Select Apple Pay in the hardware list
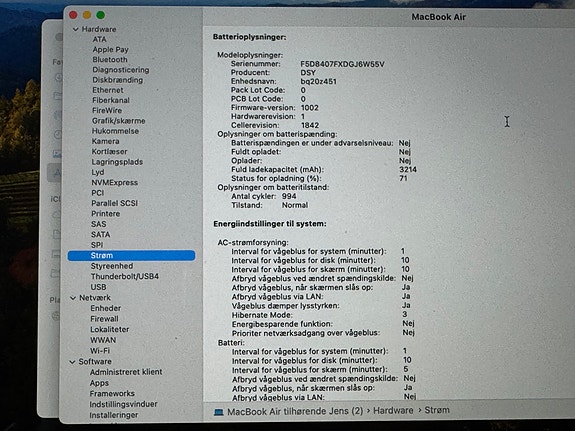The height and width of the screenshot is (431, 575). pos(110,50)
